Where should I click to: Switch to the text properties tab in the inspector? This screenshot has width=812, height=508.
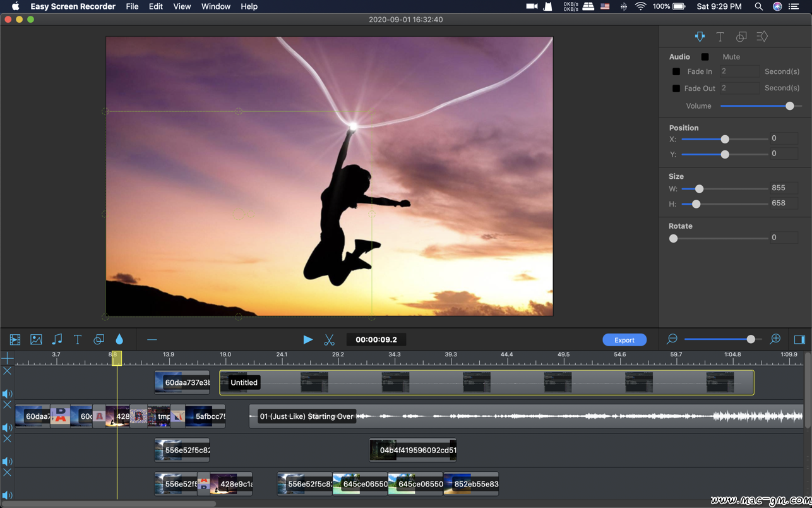pos(720,37)
